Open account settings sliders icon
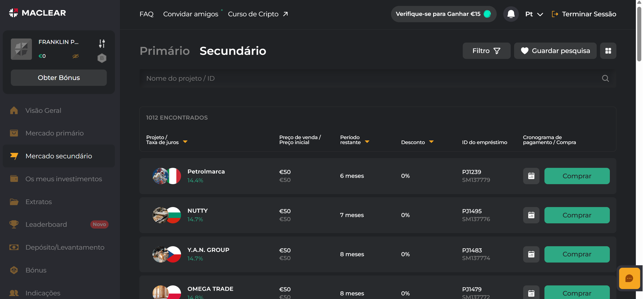Viewport: 644px width, 299px height. (102, 43)
